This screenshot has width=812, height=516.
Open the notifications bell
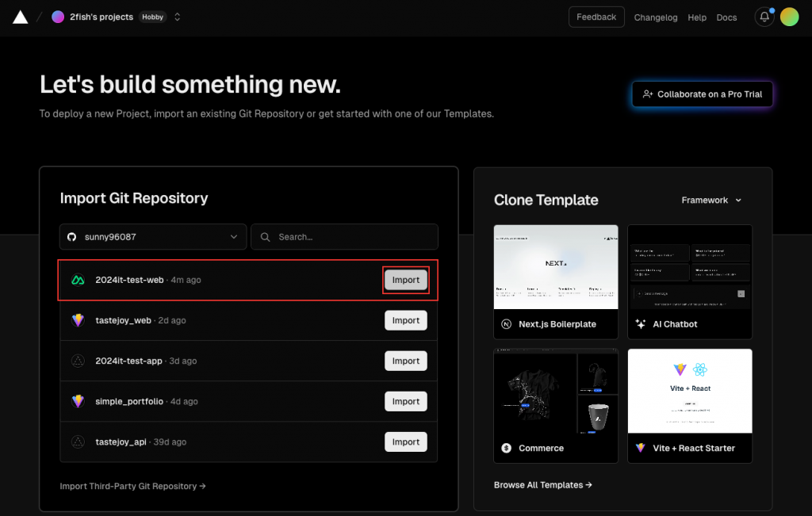click(x=764, y=17)
